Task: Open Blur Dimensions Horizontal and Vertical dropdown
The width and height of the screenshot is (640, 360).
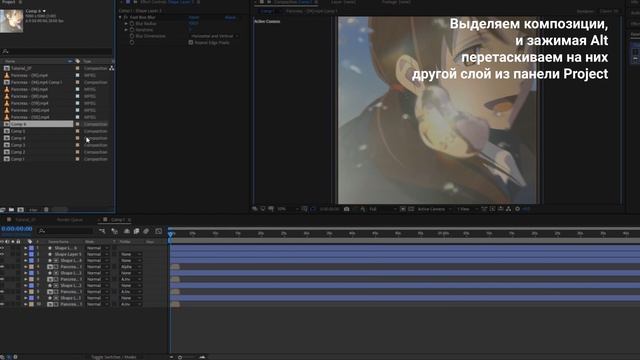Action: click(x=215, y=36)
